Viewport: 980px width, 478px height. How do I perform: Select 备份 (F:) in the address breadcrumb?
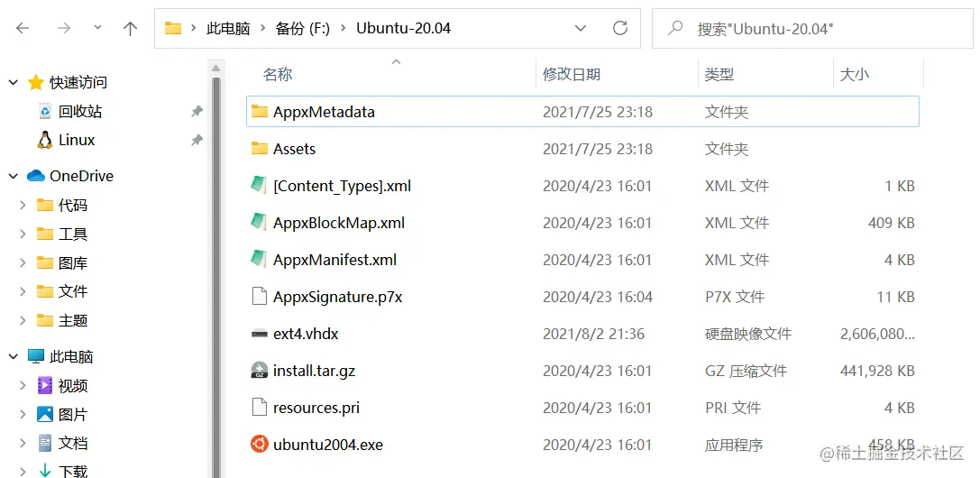coord(303,28)
